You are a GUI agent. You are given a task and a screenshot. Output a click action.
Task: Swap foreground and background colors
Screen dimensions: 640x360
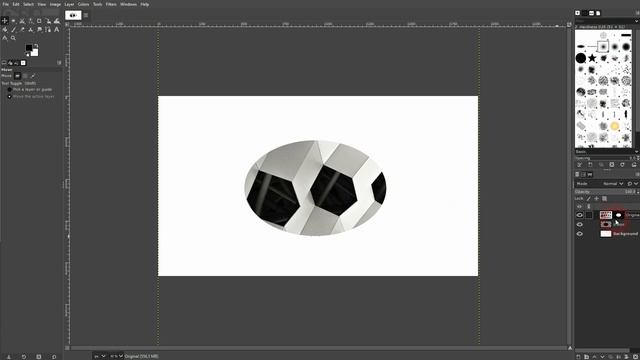click(36, 46)
